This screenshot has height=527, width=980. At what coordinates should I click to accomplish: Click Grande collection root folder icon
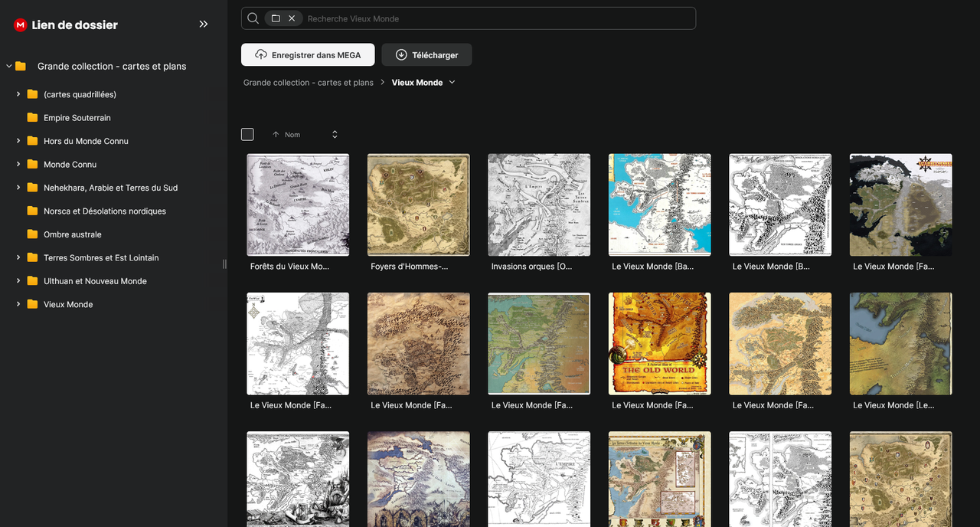[x=21, y=67]
